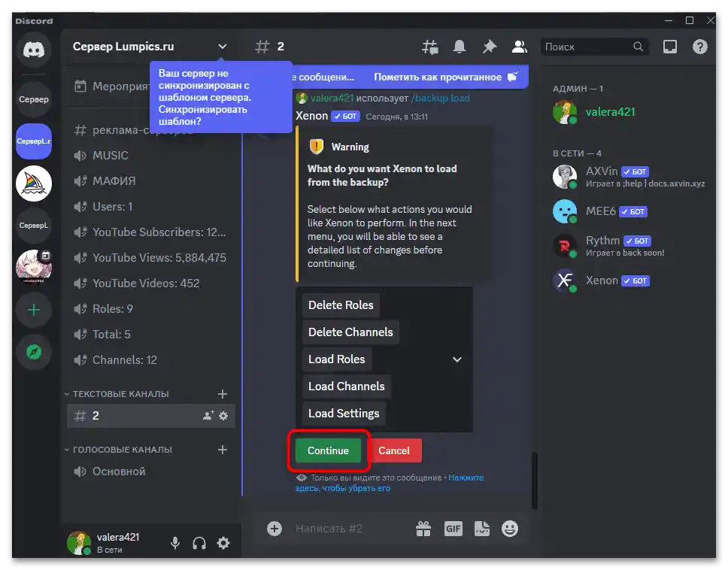The height and width of the screenshot is (570, 728).
Task: Click the red Cancel button
Action: point(394,450)
